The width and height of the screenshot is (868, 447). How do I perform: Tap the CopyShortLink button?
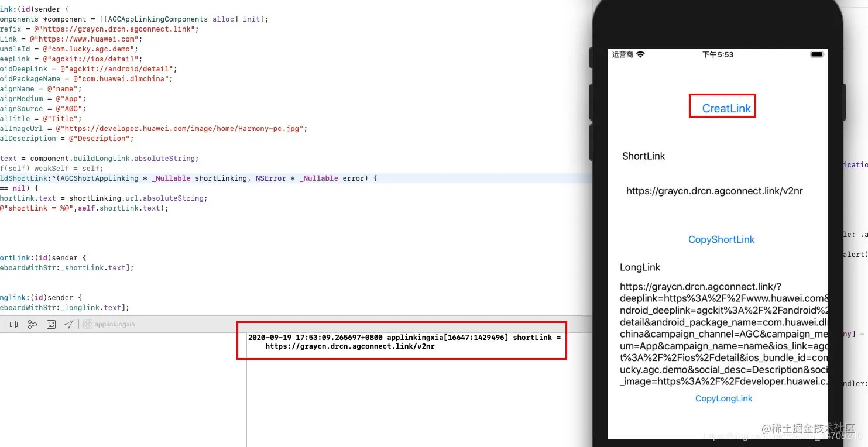[721, 239]
